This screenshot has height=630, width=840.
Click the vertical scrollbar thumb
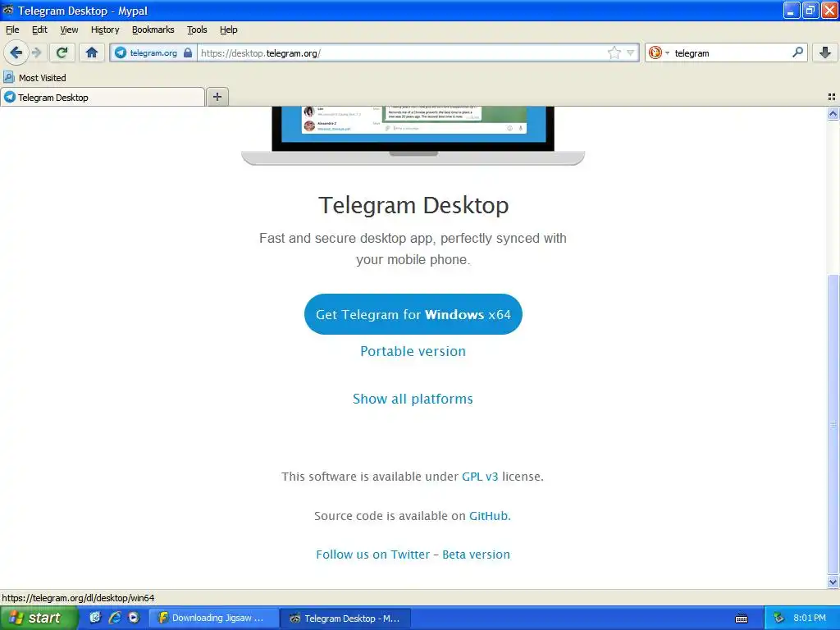coord(833,424)
